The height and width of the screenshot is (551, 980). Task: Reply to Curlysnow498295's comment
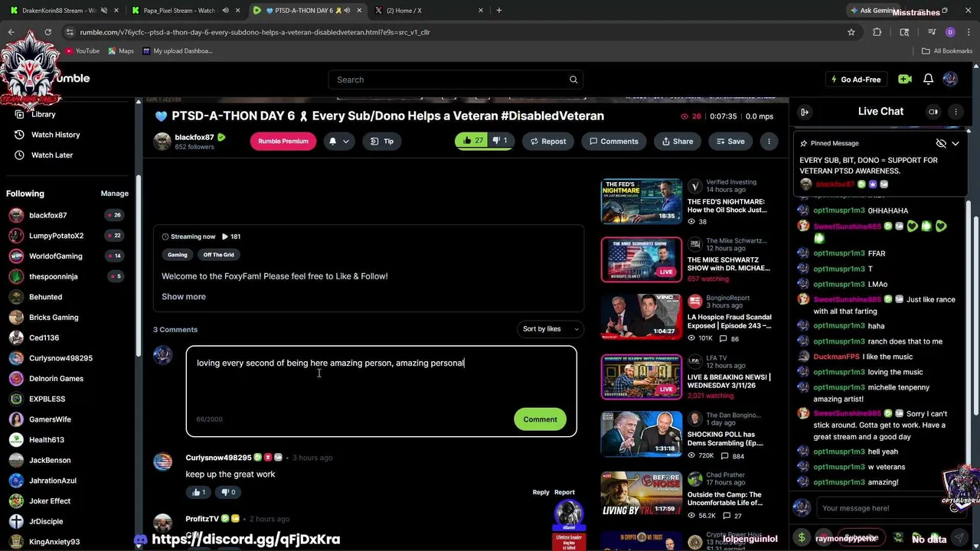pos(541,492)
